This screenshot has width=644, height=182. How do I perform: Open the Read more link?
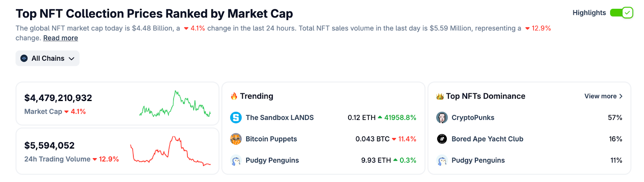60,38
